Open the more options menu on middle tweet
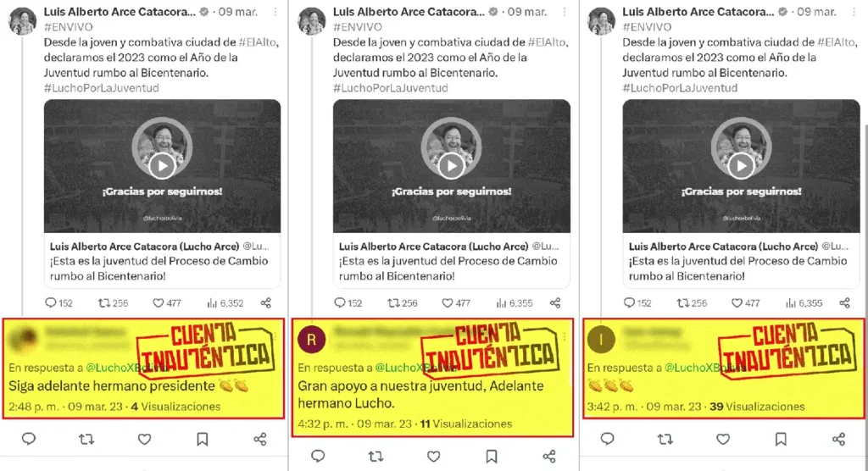The height and width of the screenshot is (471, 868). [564, 12]
